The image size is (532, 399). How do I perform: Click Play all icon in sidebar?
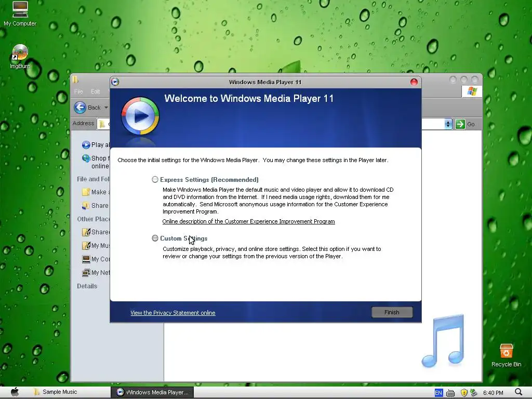(x=86, y=145)
